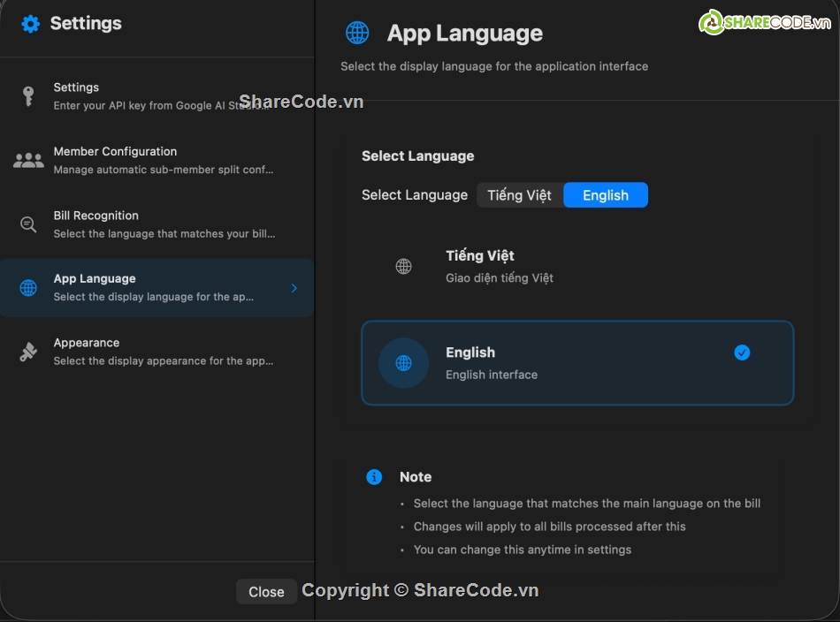The width and height of the screenshot is (840, 622).
Task: Click the people icon for Member Configuration
Action: pos(29,159)
